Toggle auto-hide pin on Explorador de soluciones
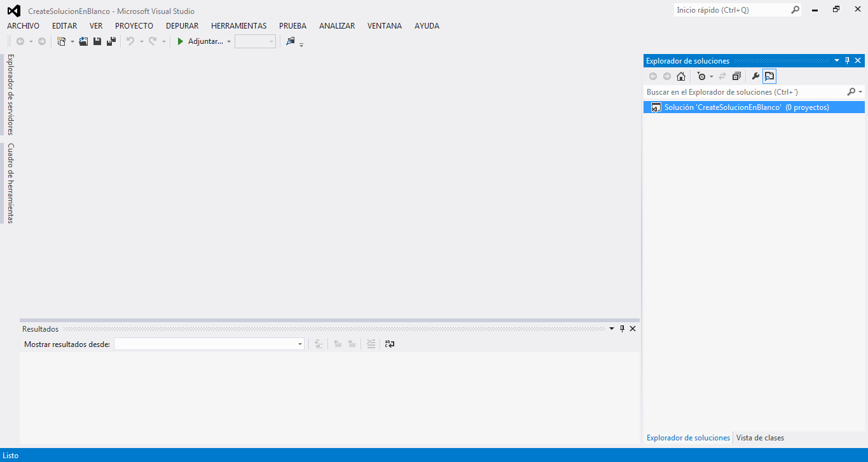The height and width of the screenshot is (462, 868). click(x=847, y=61)
